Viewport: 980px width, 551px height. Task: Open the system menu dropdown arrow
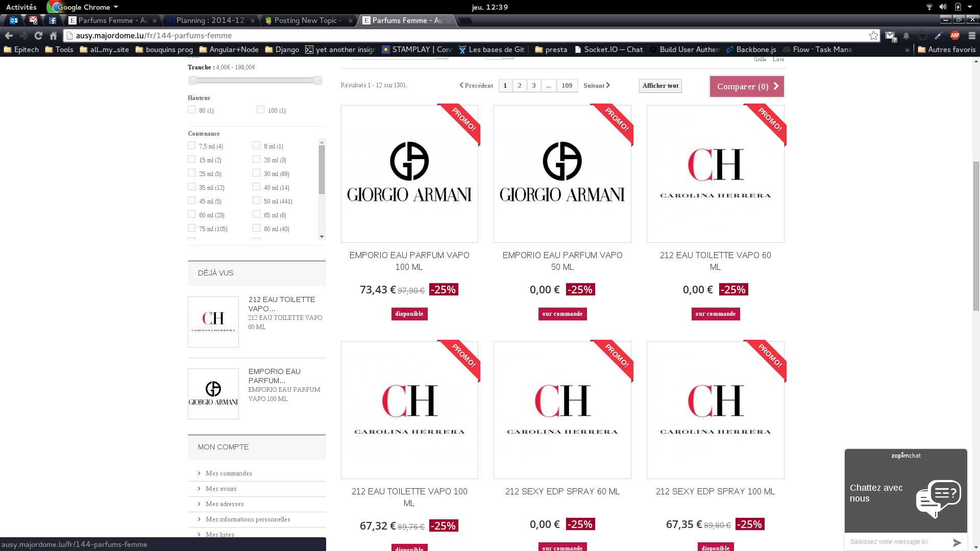tap(970, 7)
